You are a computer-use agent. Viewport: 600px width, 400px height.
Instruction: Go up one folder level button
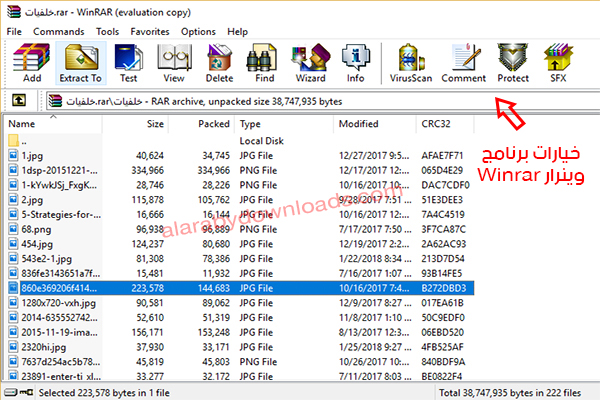coord(19,101)
